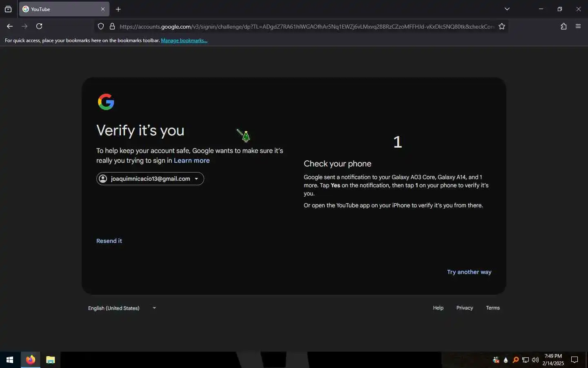
Task: Click the Google logo
Action: (106, 102)
